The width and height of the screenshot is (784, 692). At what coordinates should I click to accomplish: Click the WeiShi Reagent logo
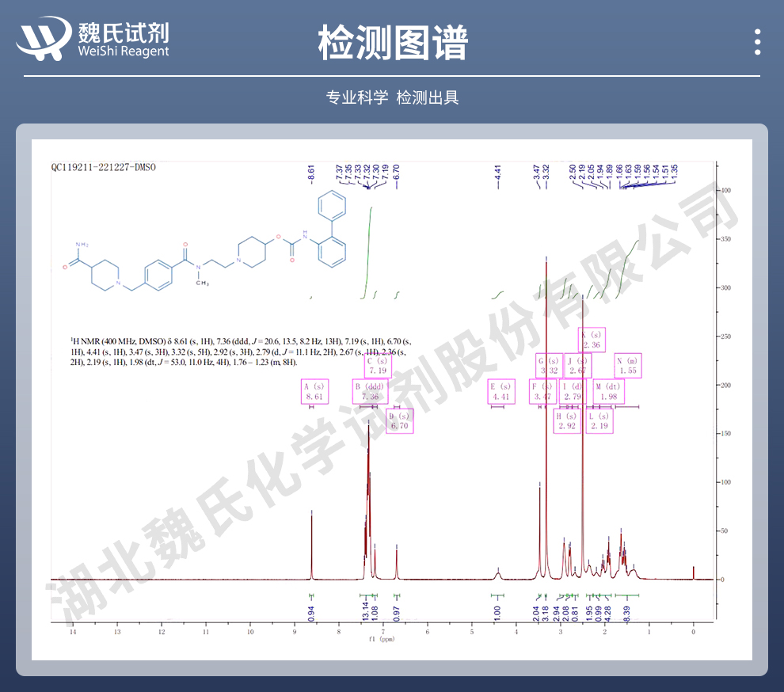tap(93, 39)
